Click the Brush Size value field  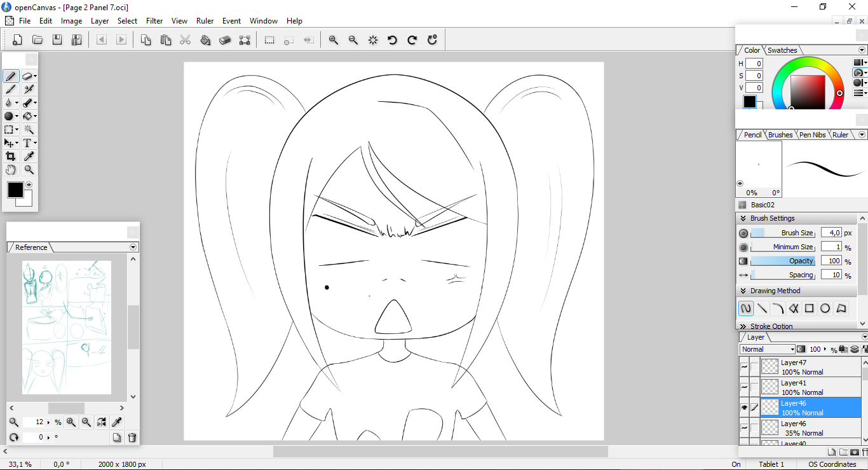pos(831,233)
